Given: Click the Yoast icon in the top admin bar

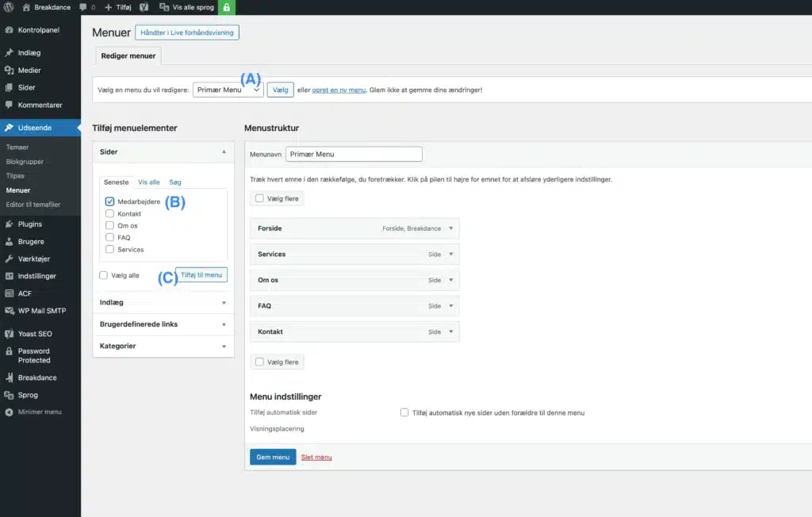Looking at the screenshot, I should click(x=144, y=7).
